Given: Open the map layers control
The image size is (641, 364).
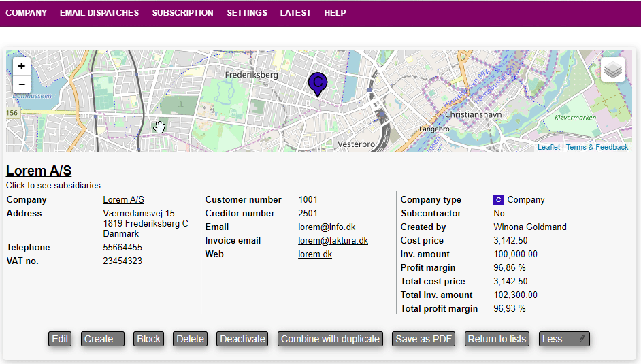Looking at the screenshot, I should click(612, 69).
